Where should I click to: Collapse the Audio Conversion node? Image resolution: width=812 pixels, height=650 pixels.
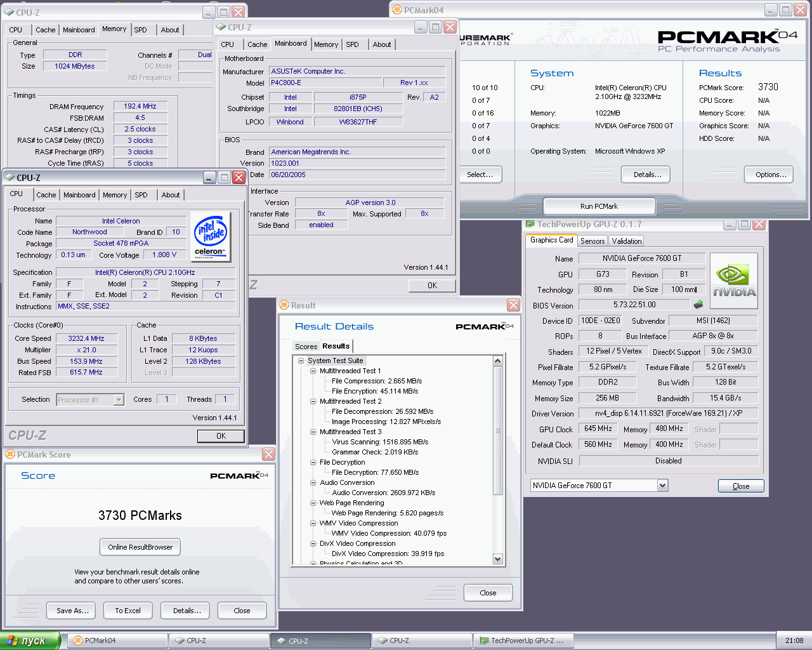[313, 482]
